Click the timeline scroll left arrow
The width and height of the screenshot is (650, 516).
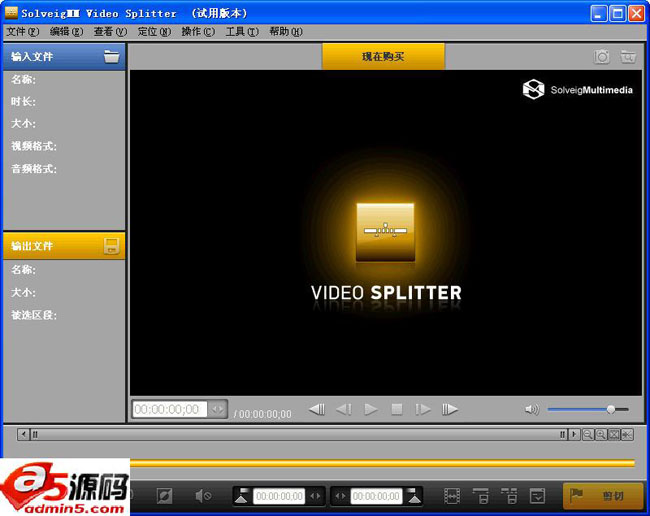pos(24,434)
